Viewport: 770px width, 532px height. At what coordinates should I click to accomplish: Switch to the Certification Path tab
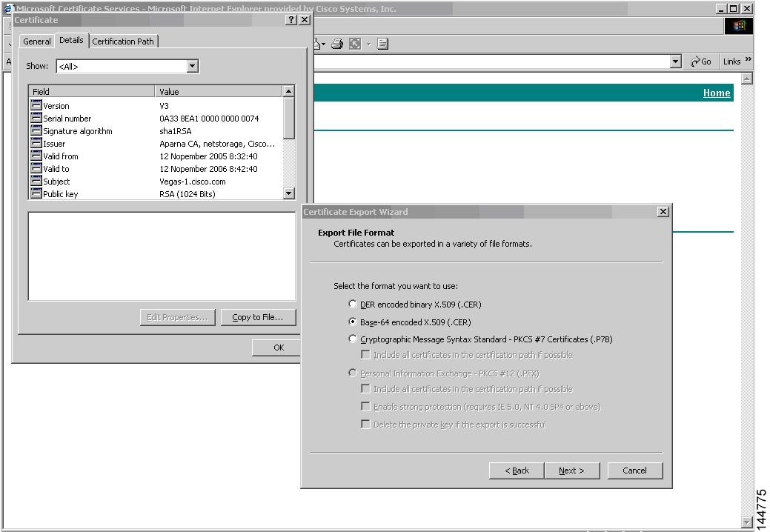(x=123, y=41)
